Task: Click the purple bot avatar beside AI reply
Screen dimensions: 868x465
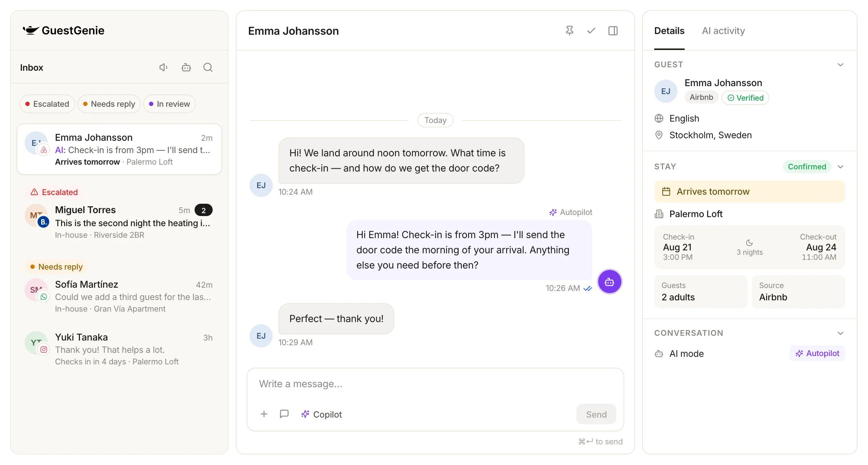Action: [x=609, y=282]
